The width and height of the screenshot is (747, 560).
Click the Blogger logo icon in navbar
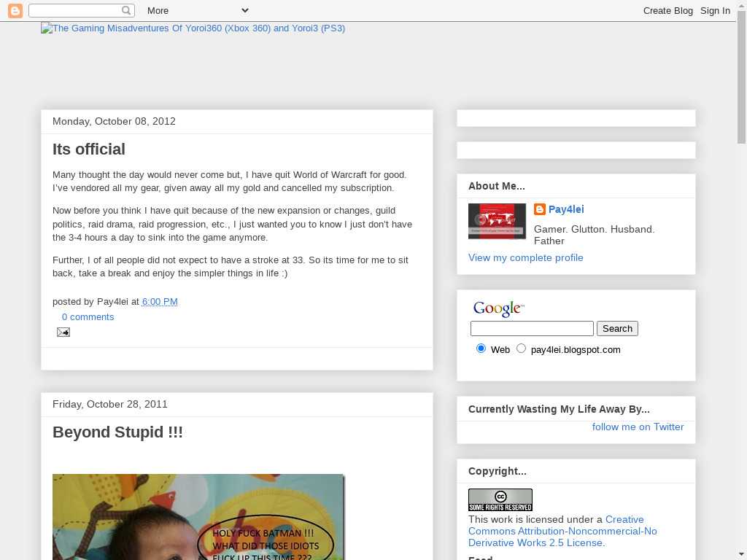(x=15, y=10)
